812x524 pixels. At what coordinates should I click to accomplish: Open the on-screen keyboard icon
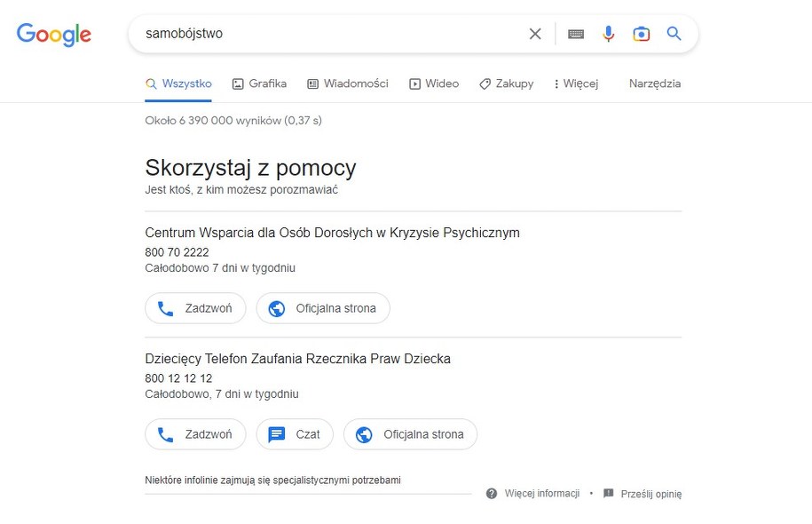[x=576, y=33]
